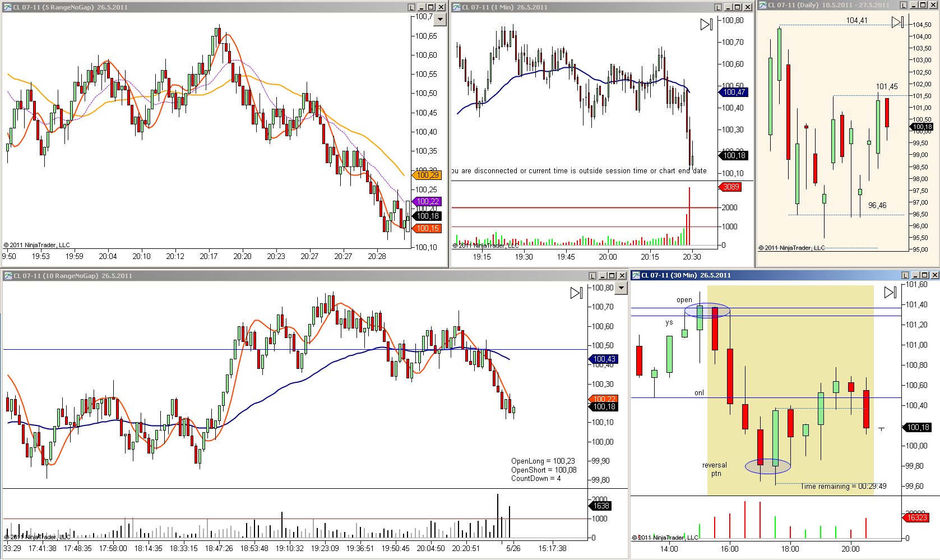940x560 pixels.
Task: Maximize the 10 RangeNoGap chart window
Action: 612,276
